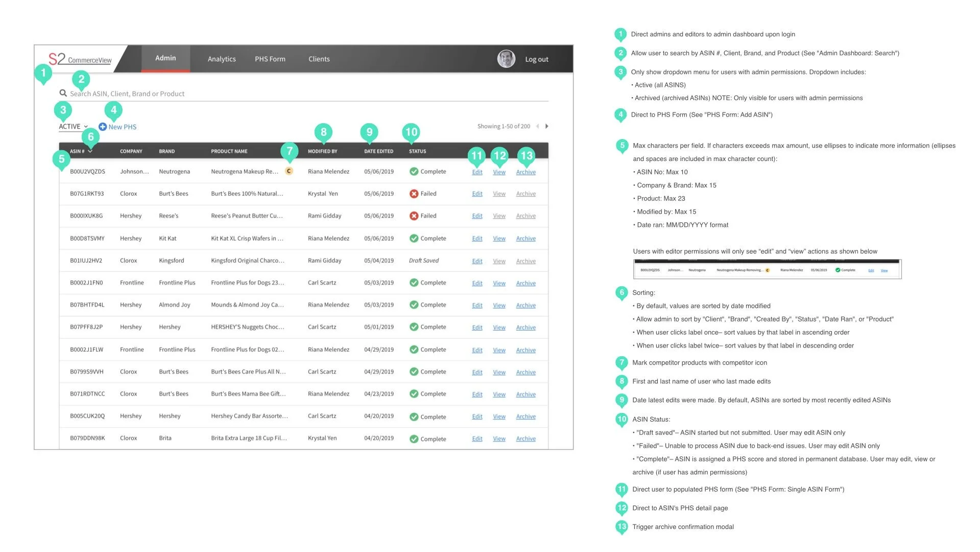Switch to the Admin tab
Screen dimensions: 980x552
point(165,58)
